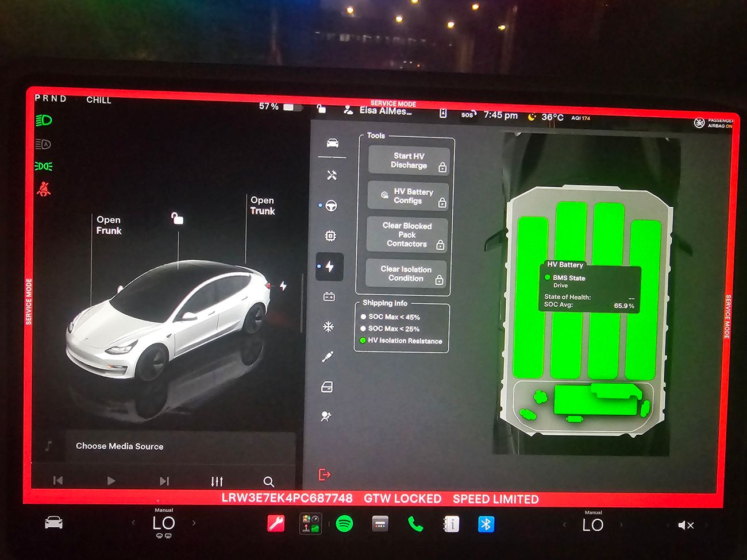Tap the passenger airbag status icon

click(713, 123)
